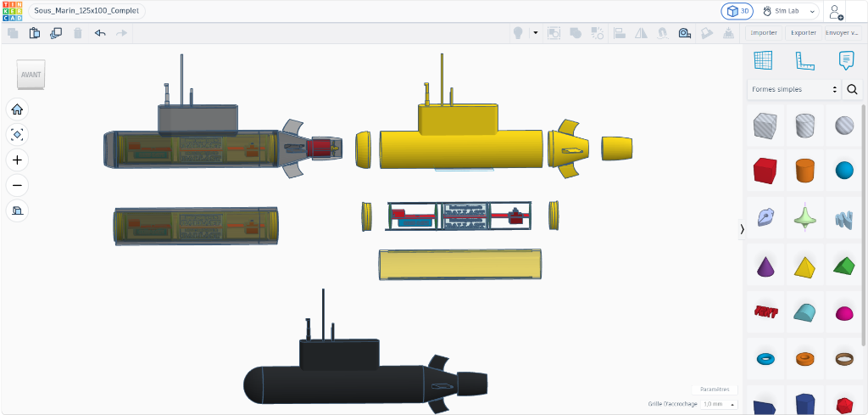868x415 pixels.
Task: Select the yellow submarine hull body
Action: pyautogui.click(x=460, y=149)
